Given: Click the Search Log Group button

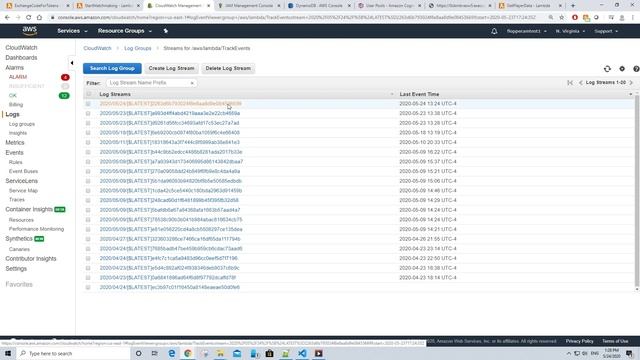Looking at the screenshot, I should coord(112,68).
